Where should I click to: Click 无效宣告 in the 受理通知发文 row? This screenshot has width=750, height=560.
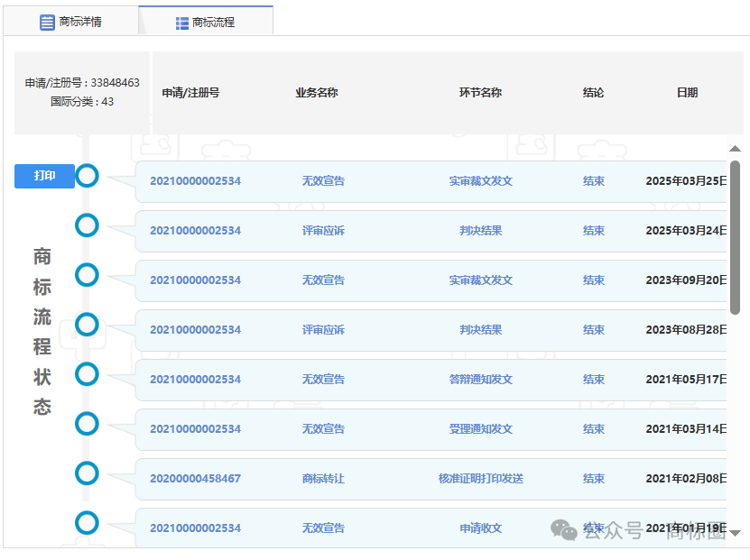coord(323,429)
